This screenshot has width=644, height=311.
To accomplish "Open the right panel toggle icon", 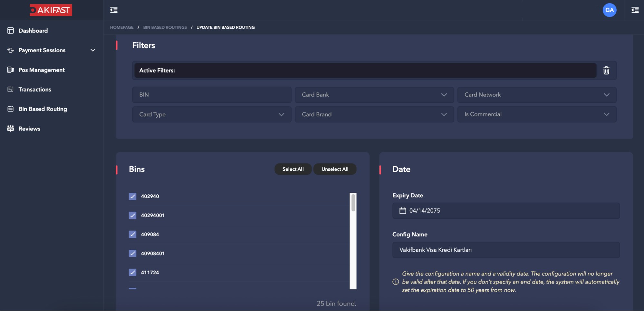I will [635, 10].
